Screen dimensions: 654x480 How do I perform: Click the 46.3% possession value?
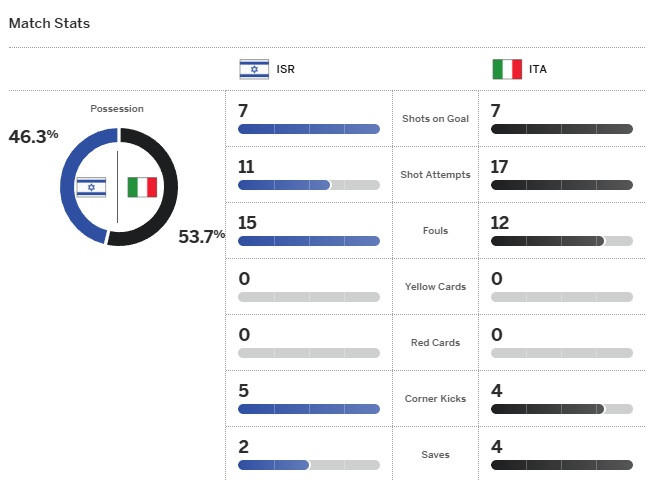point(33,136)
